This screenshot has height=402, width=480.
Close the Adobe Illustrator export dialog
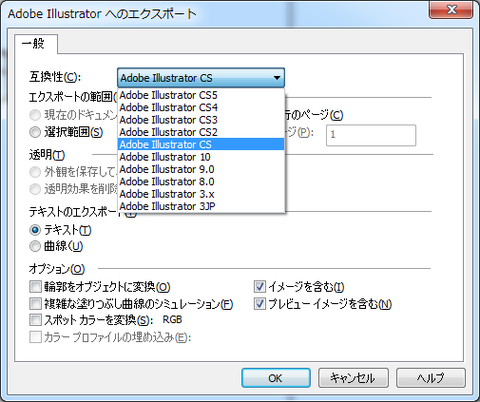click(451, 9)
